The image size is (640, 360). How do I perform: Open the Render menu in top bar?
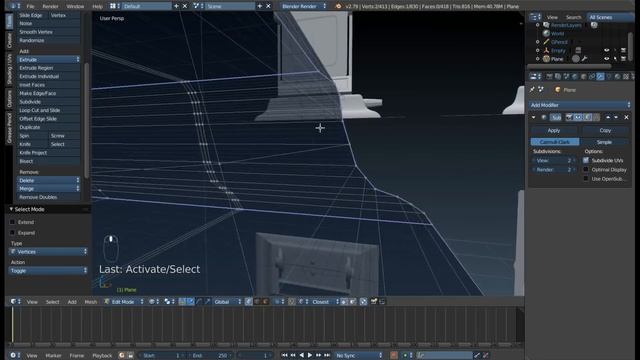pyautogui.click(x=50, y=6)
